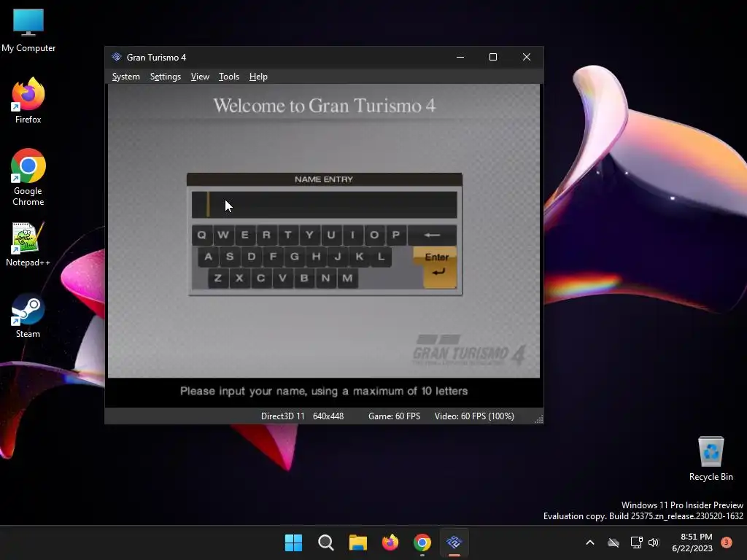
Task: Select the O key
Action: (x=374, y=236)
